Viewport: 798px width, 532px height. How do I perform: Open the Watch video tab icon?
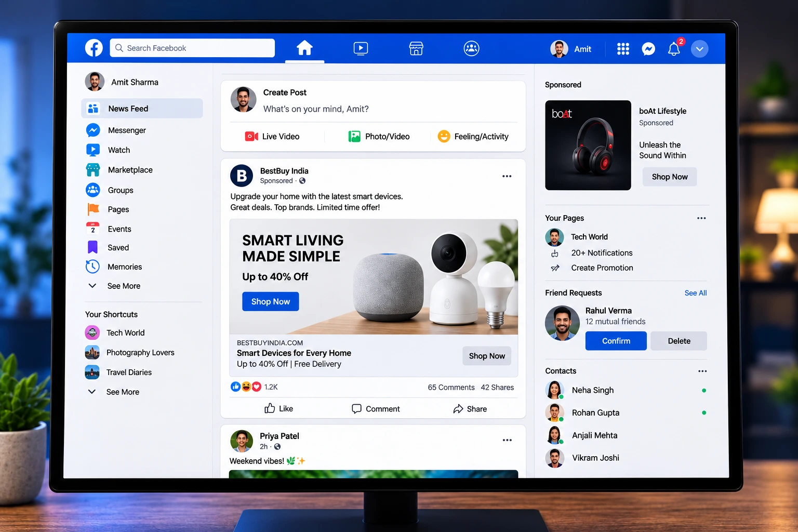coord(361,48)
